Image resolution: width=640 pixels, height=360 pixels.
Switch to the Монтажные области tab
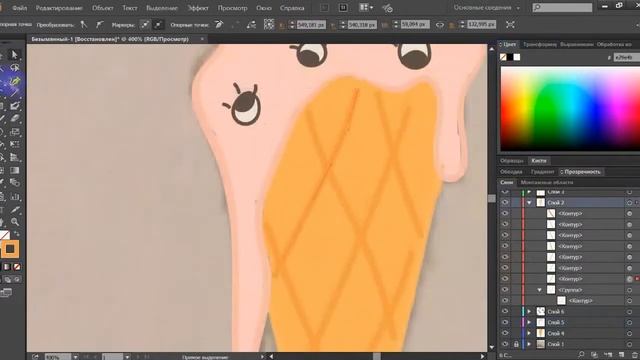coord(547,182)
